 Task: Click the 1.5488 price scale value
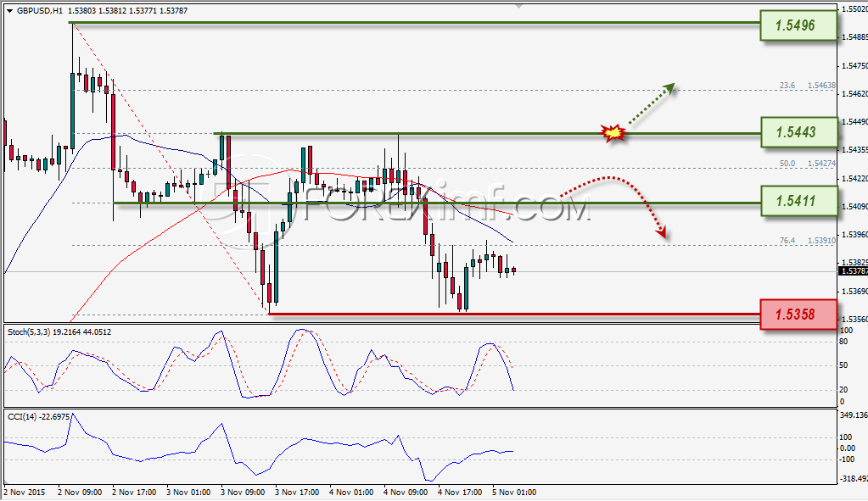pos(854,37)
